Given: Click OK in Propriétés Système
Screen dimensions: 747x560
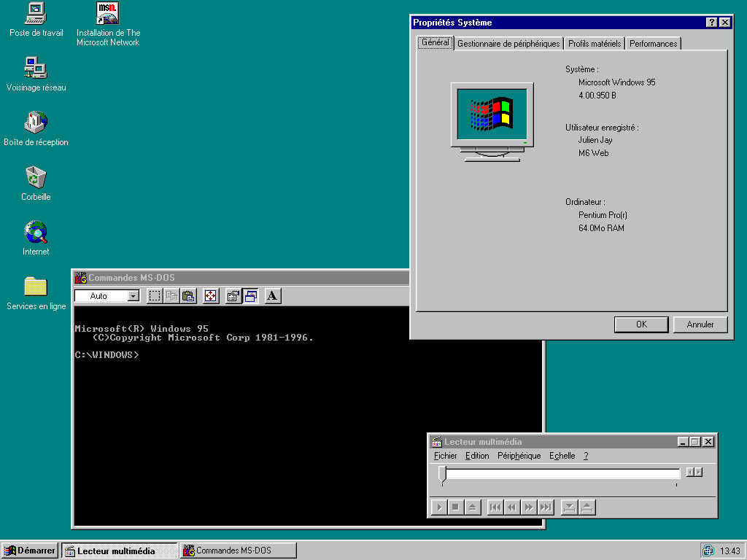Looking at the screenshot, I should tap(641, 324).
